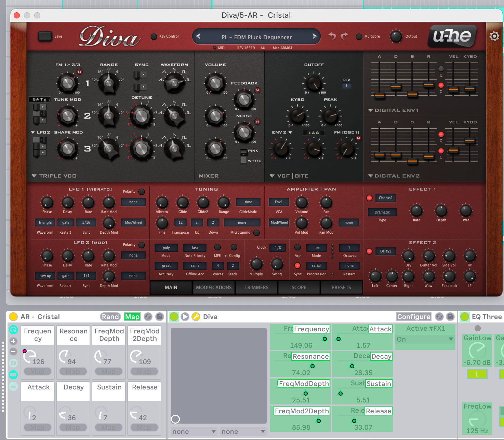Image resolution: width=504 pixels, height=440 pixels.
Task: Click the save disk icon in Diva device header
Action: click(x=451, y=317)
